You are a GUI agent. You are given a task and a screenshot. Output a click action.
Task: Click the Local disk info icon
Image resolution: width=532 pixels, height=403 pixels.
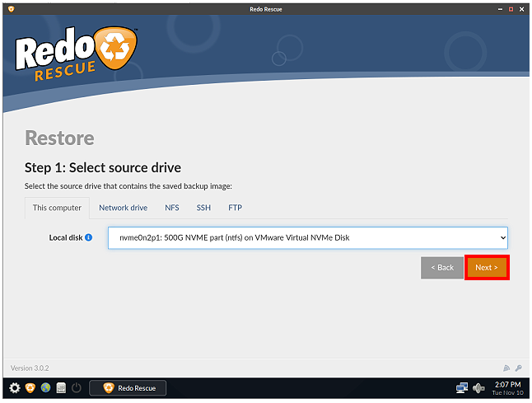pos(89,237)
